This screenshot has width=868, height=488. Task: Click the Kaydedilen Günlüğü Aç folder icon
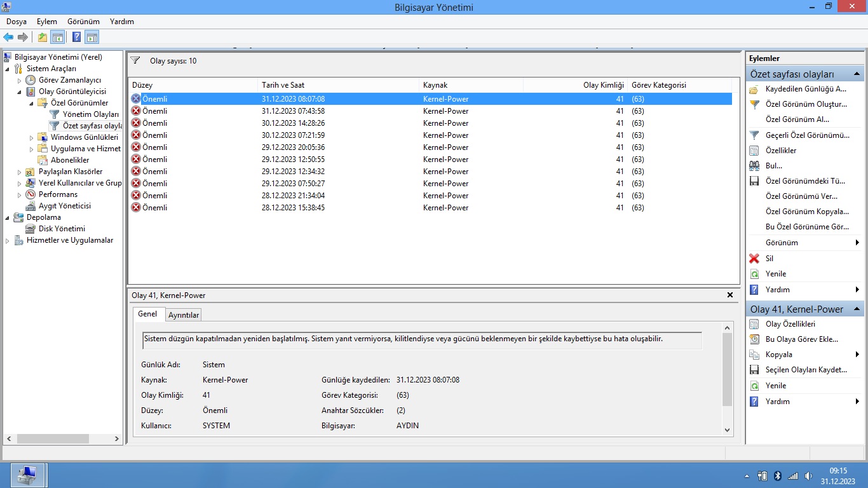(x=754, y=89)
